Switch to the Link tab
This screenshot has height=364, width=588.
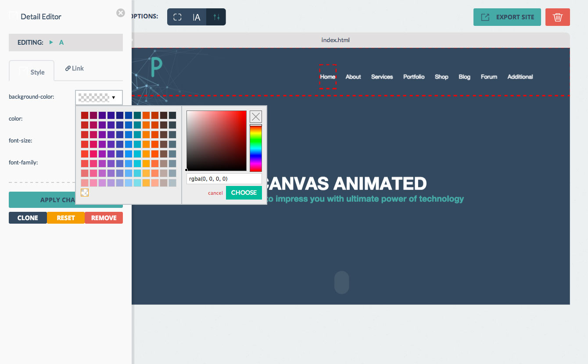tap(75, 68)
